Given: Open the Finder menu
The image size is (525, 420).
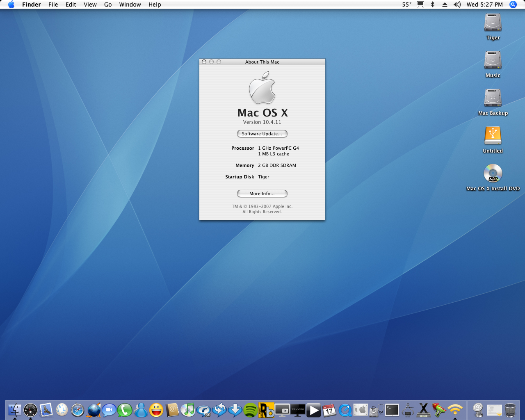Looking at the screenshot, I should pos(32,5).
